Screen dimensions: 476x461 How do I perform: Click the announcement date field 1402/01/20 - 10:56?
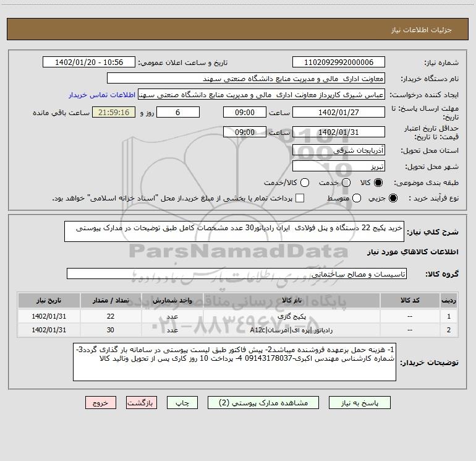[x=89, y=62]
